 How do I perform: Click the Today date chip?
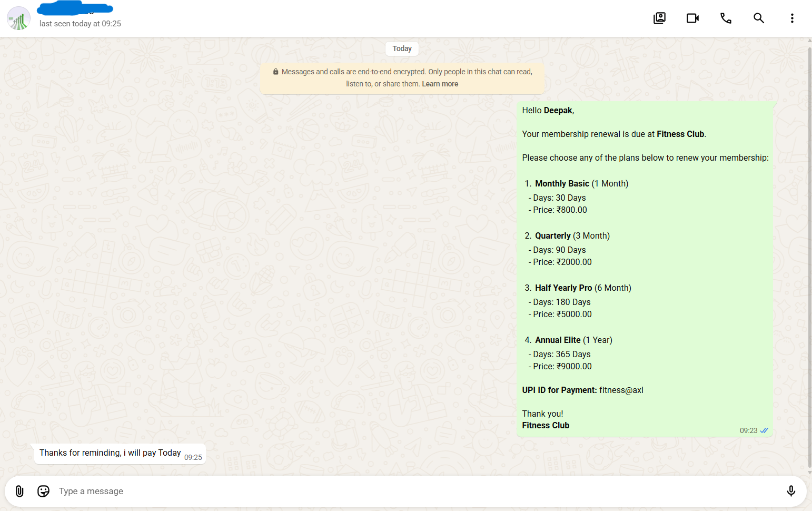pos(402,48)
